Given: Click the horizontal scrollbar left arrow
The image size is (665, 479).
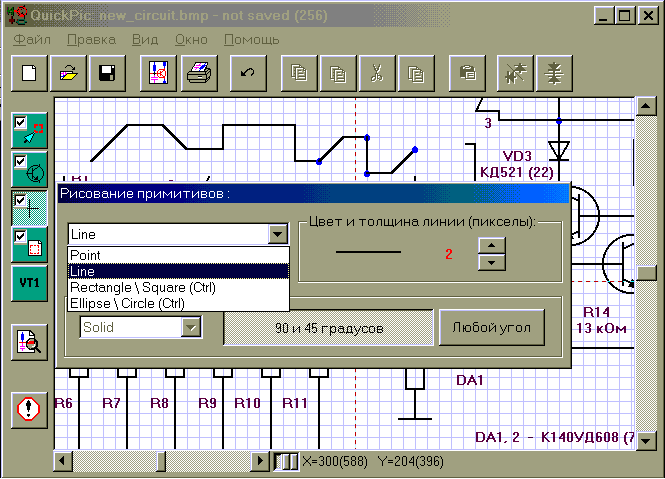Looking at the screenshot, I should point(63,462).
